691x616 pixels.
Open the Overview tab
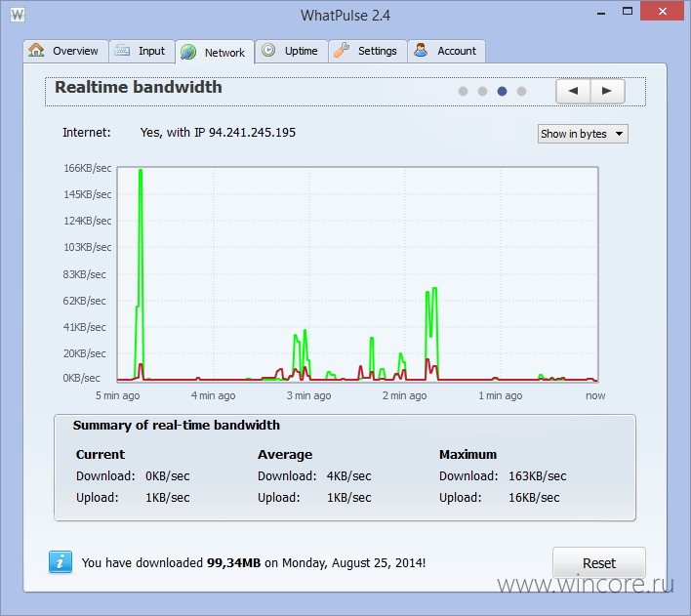[65, 51]
